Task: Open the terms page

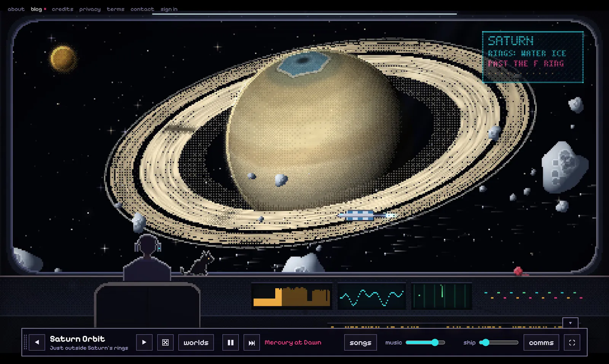Action: (x=116, y=9)
